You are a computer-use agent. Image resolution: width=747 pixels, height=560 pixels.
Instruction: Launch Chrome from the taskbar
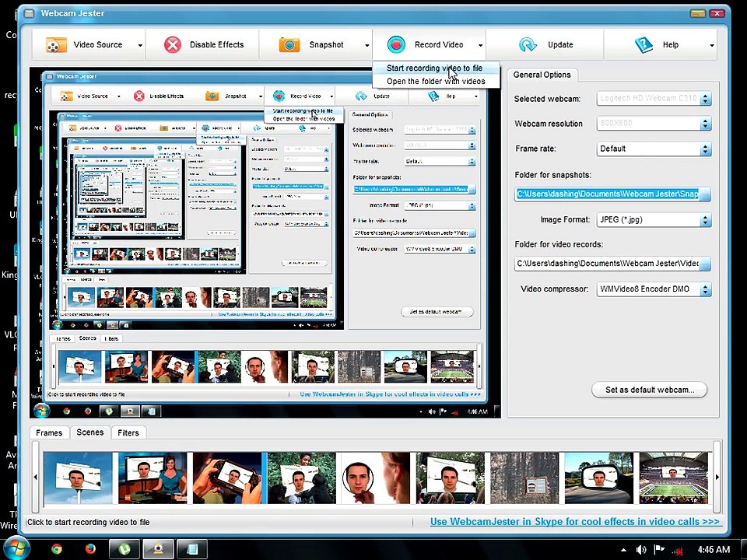point(57,549)
